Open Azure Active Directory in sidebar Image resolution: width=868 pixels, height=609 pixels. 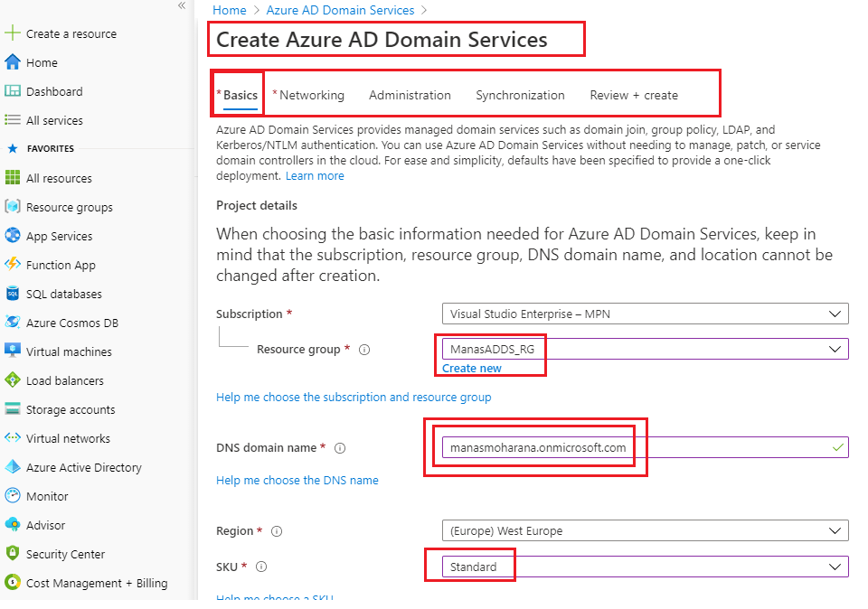pos(83,467)
